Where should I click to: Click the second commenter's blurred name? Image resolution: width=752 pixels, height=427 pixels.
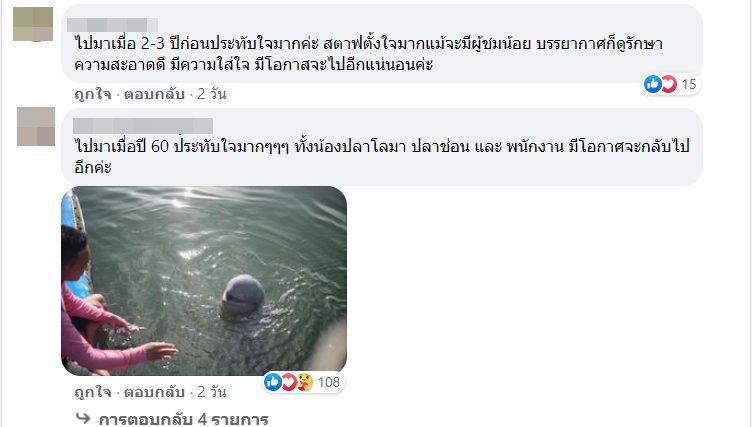(x=143, y=126)
